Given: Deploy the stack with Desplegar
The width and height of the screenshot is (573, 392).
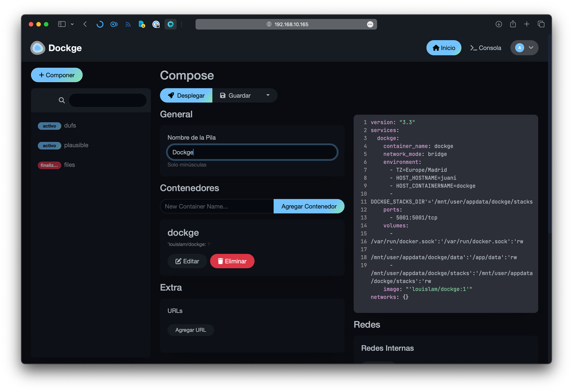Looking at the screenshot, I should pos(186,95).
